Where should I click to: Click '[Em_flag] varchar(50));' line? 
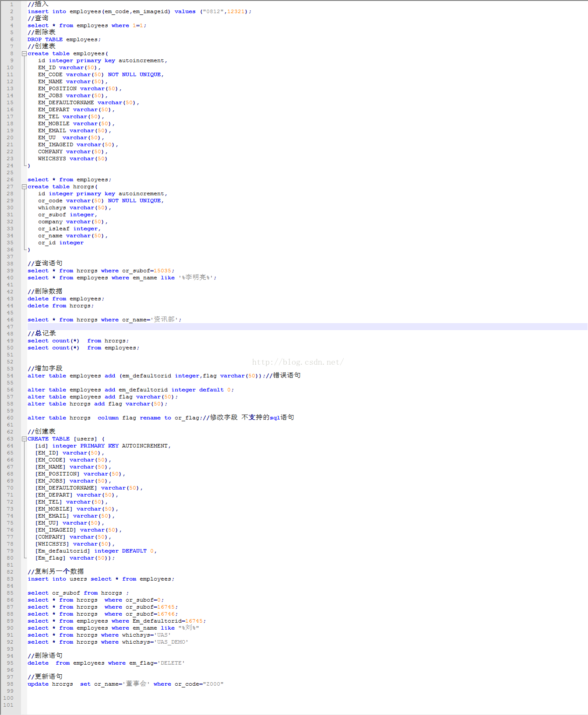click(x=75, y=558)
